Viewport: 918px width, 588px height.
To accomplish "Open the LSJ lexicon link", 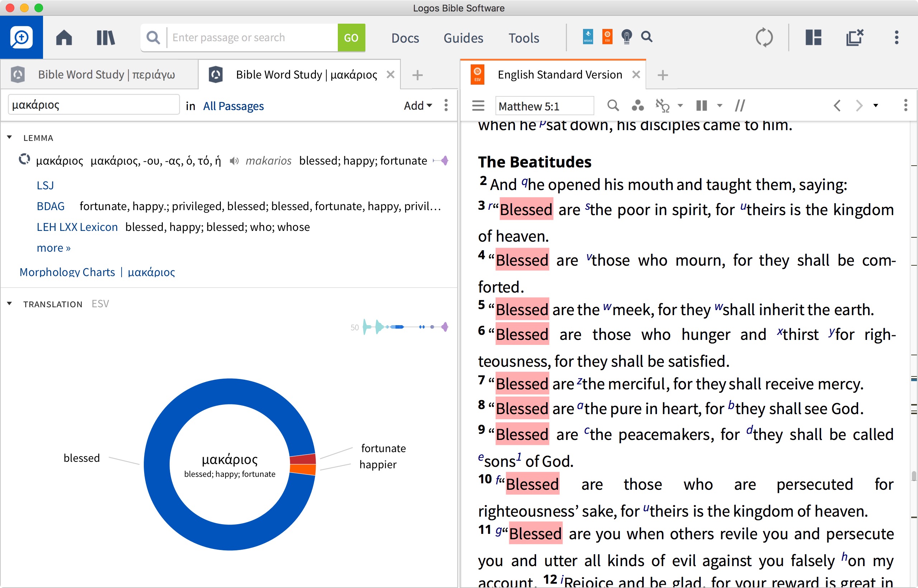I will 45,186.
